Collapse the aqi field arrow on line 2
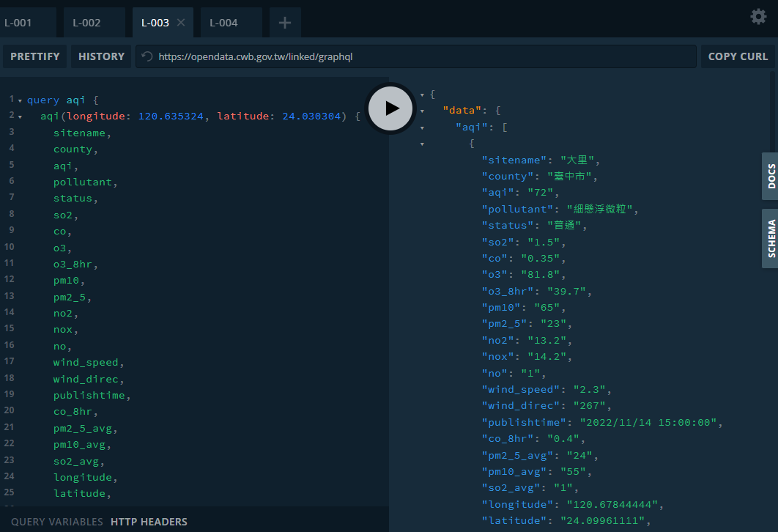The image size is (778, 532). [20, 117]
